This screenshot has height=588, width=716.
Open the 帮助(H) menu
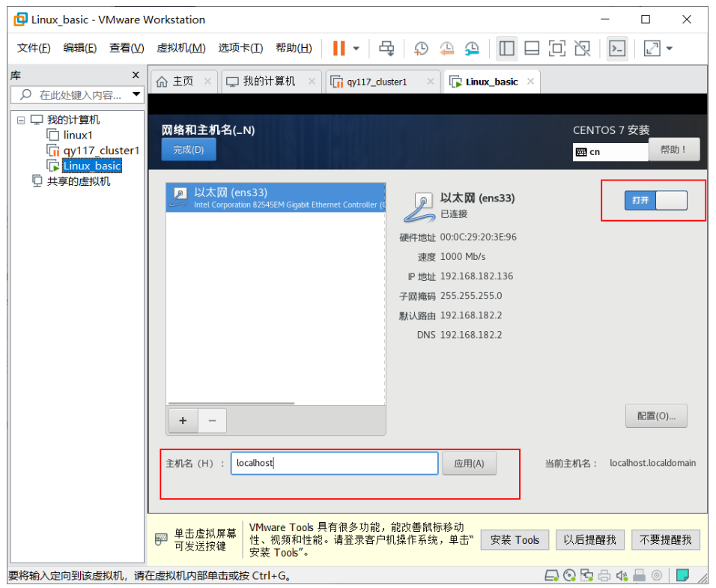coord(294,48)
